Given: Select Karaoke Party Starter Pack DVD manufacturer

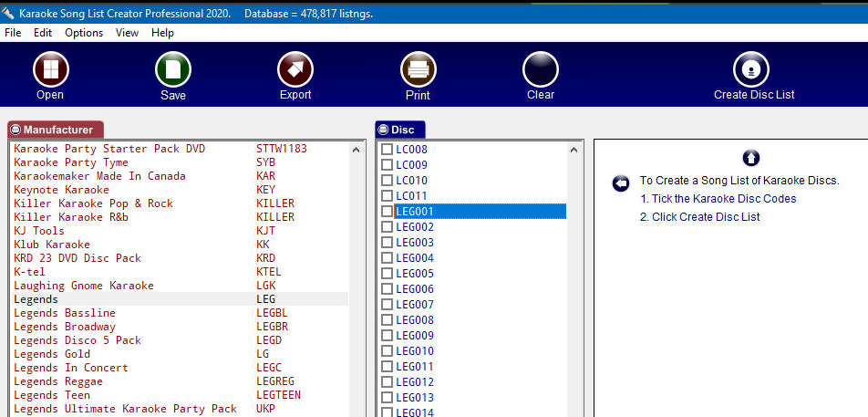Looking at the screenshot, I should point(180,149).
